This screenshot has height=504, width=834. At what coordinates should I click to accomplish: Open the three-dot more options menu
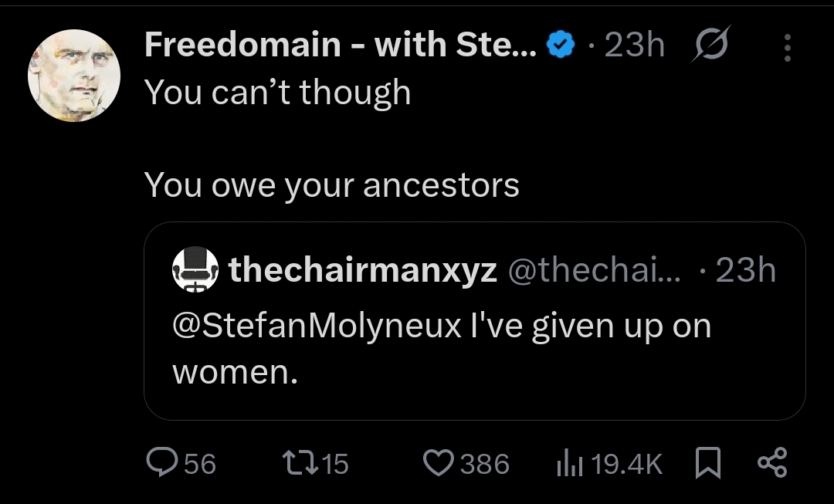[787, 48]
